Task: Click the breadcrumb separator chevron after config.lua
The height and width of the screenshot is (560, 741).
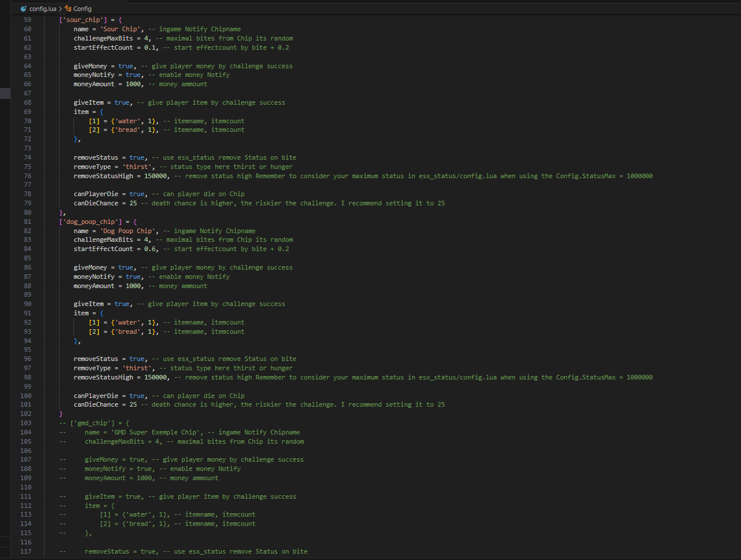Action: click(x=60, y=9)
